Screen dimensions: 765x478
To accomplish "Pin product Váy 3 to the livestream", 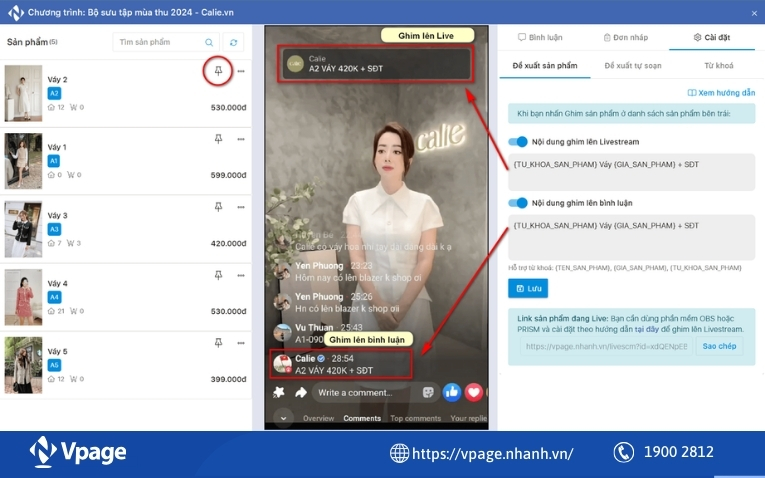I will click(x=218, y=207).
